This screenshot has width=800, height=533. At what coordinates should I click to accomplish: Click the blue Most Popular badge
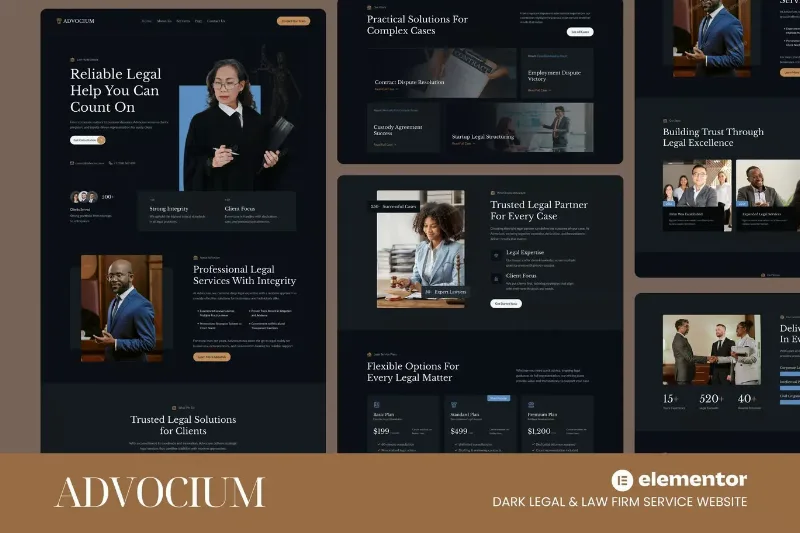point(498,398)
